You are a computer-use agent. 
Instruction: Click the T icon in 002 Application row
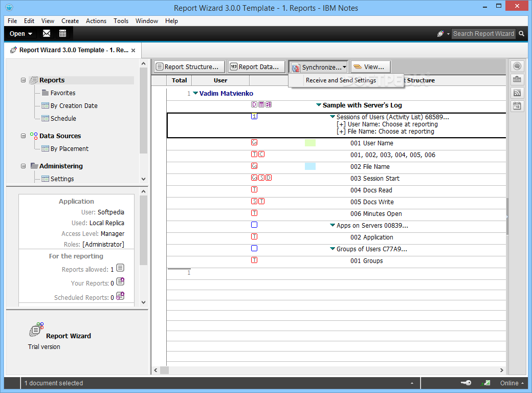point(254,236)
